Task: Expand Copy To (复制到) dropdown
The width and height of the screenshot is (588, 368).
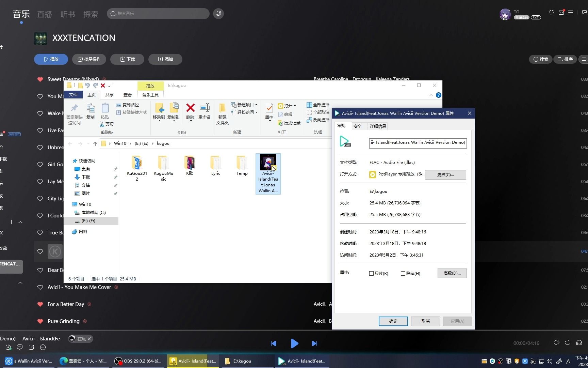Action: [173, 121]
